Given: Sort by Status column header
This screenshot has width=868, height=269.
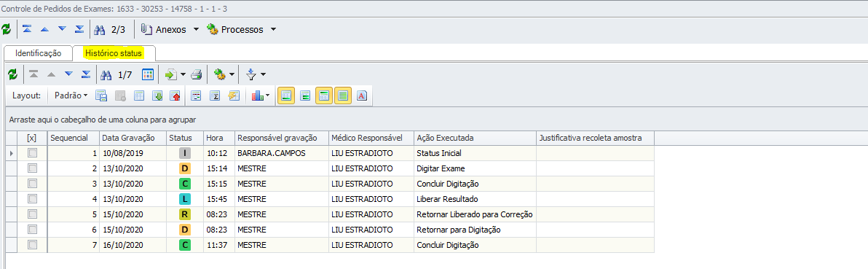Looking at the screenshot, I should click(x=185, y=138).
